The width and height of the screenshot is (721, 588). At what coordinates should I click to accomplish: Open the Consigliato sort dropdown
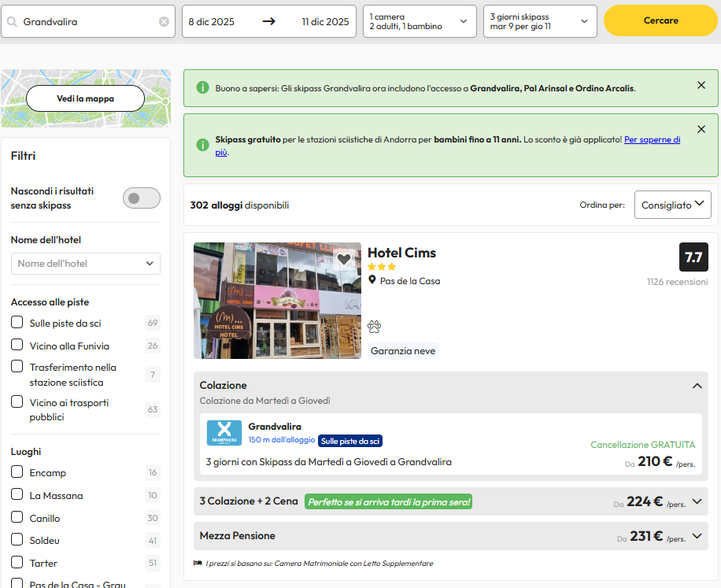673,205
